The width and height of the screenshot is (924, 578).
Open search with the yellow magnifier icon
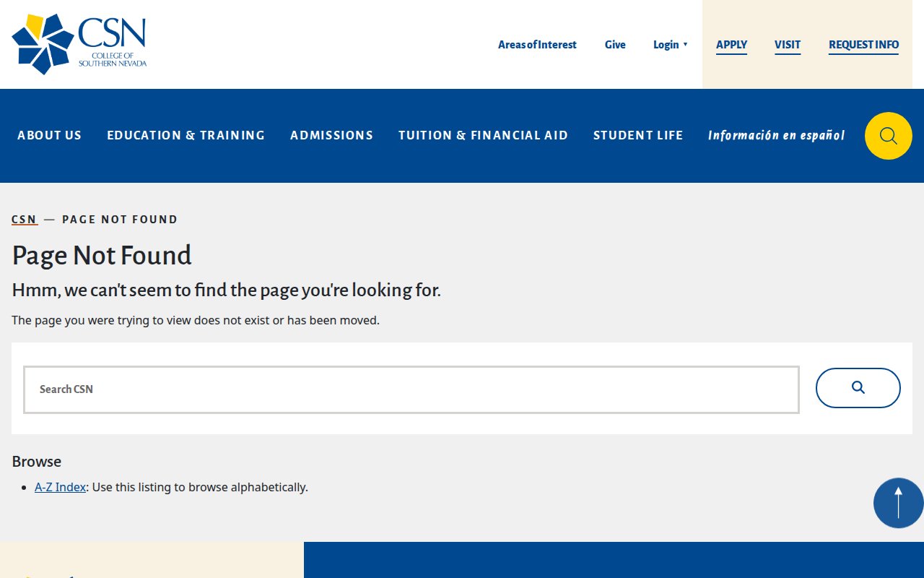click(x=888, y=136)
